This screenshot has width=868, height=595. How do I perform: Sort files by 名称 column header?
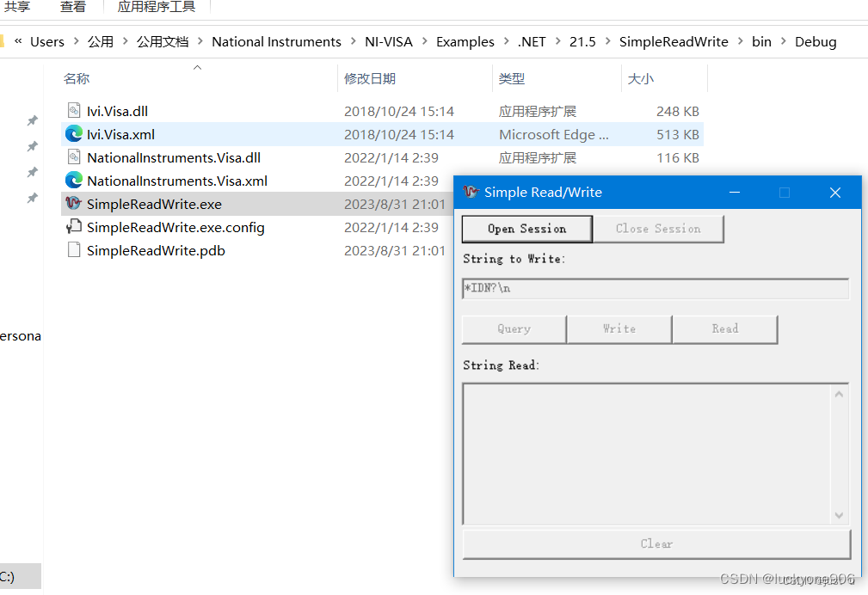pos(77,78)
